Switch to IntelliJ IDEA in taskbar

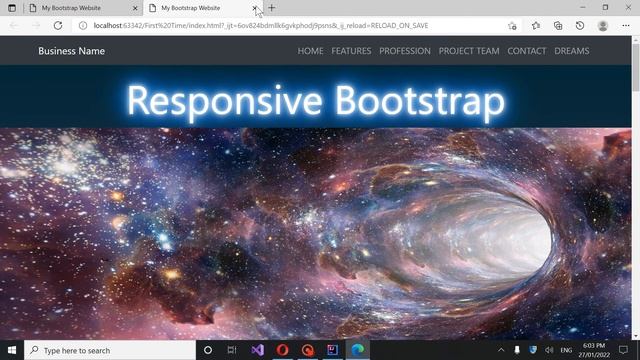tap(332, 350)
